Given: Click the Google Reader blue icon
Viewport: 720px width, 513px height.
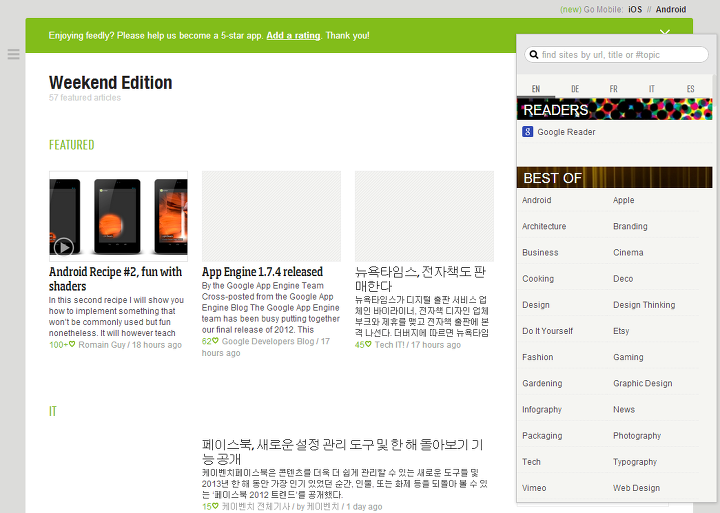Looking at the screenshot, I should (x=527, y=132).
